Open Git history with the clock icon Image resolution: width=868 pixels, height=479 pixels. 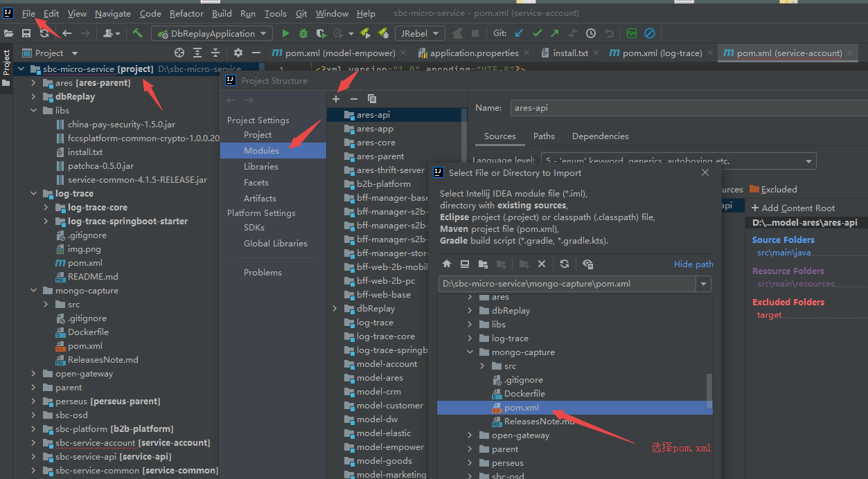pyautogui.click(x=591, y=33)
